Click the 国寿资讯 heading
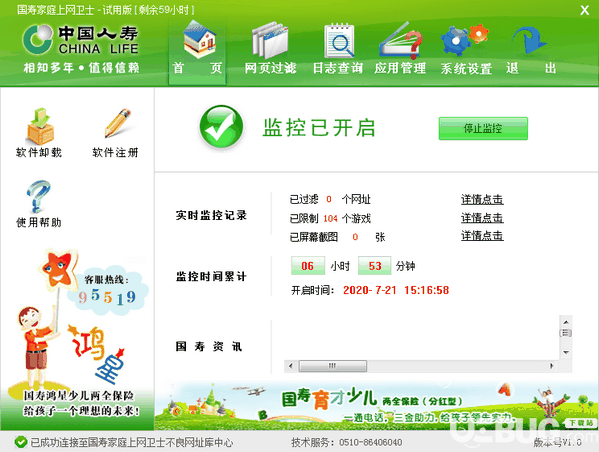Screen dimensions: 599x452 [209, 347]
